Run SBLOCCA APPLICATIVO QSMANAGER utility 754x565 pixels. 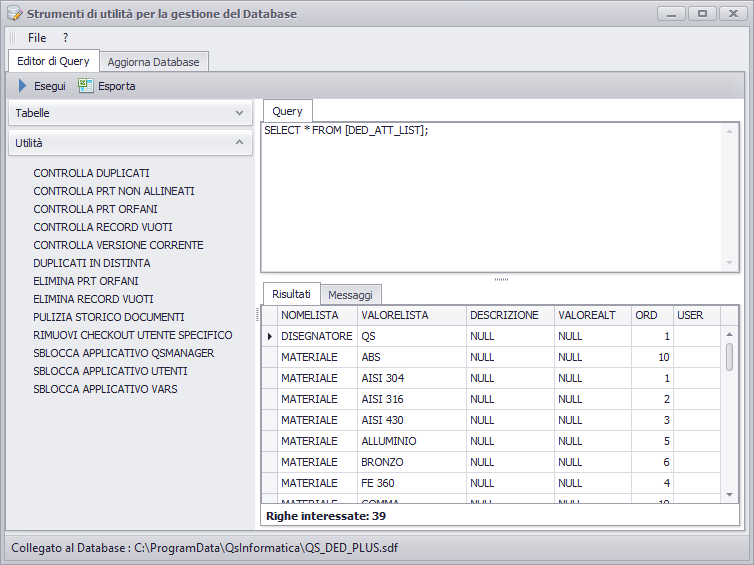pos(124,353)
